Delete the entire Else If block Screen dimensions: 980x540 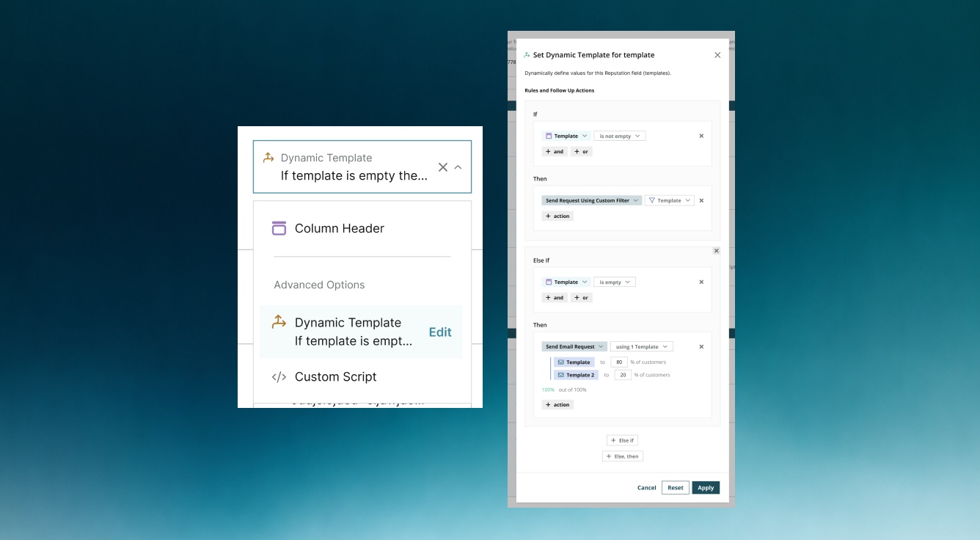(x=717, y=251)
